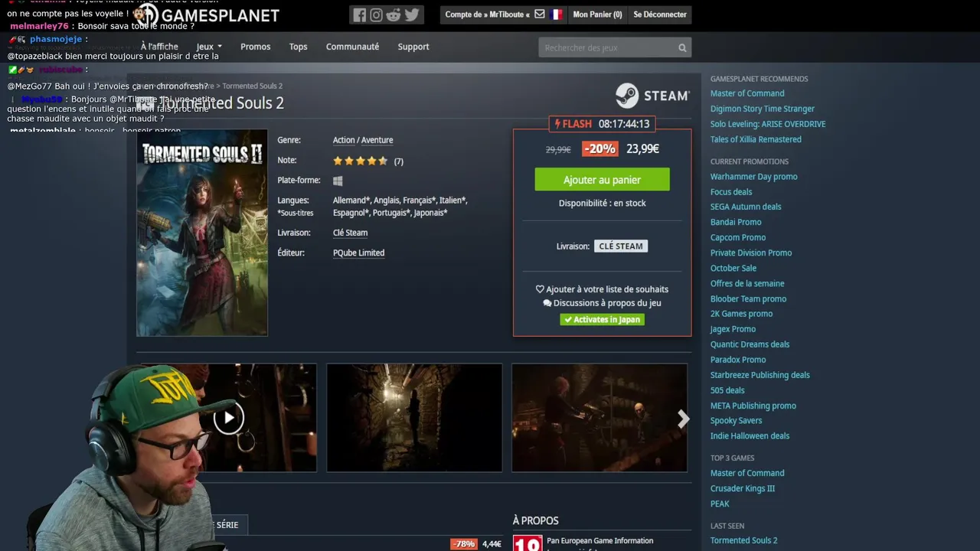Image resolution: width=980 pixels, height=551 pixels.
Task: Open the Communauté menu item
Action: (352, 47)
